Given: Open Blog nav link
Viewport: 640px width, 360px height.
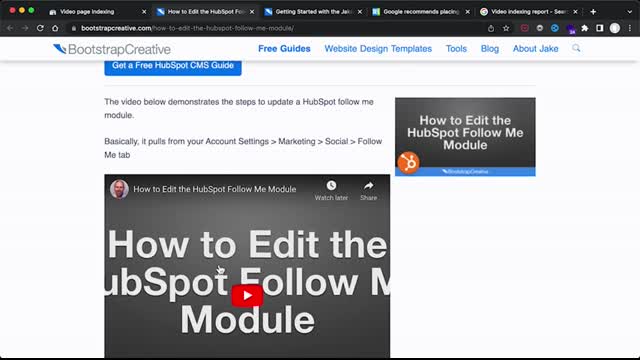Looking at the screenshot, I should [x=489, y=49].
